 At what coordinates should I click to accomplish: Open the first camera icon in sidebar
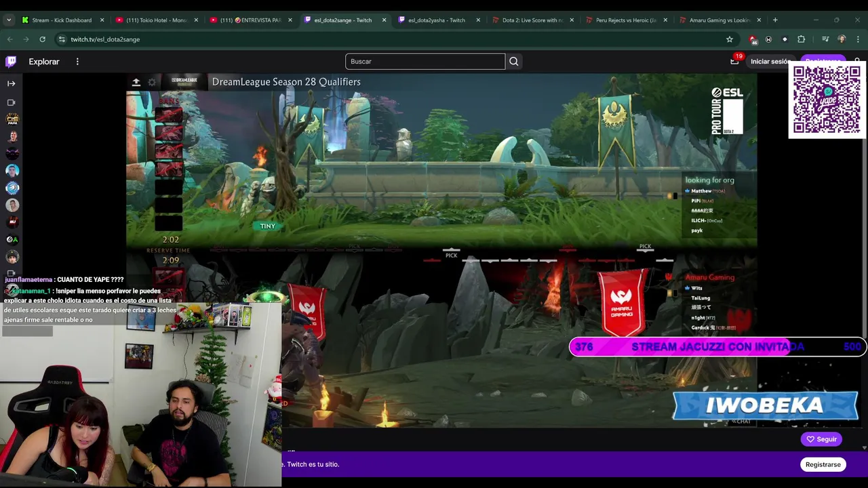[11, 102]
